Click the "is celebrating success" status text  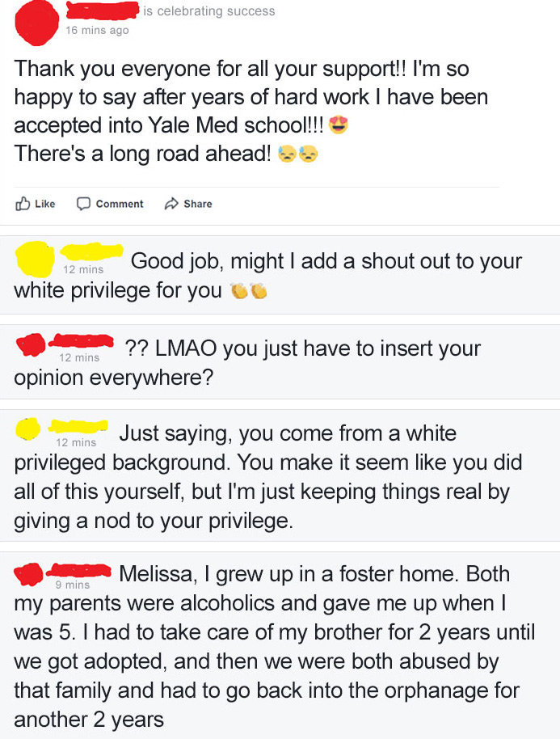coord(210,11)
